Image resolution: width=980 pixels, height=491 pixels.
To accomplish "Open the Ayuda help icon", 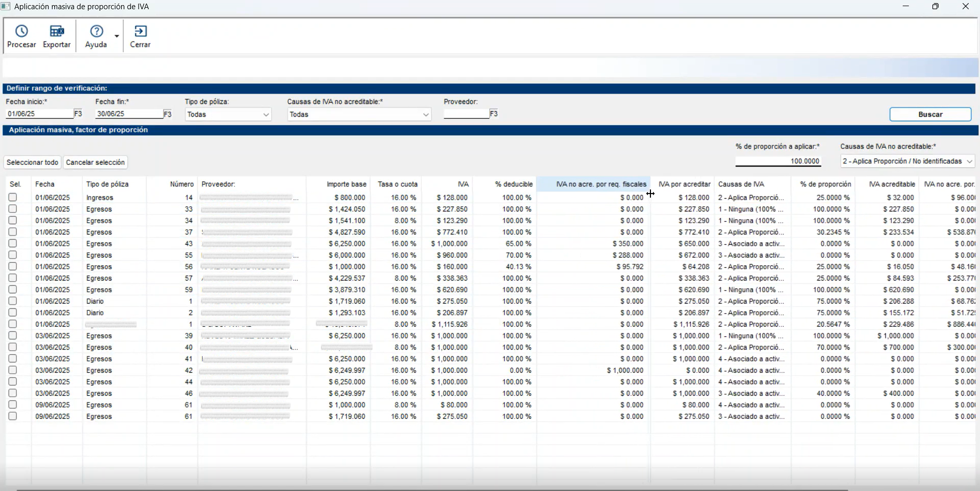I will click(96, 32).
